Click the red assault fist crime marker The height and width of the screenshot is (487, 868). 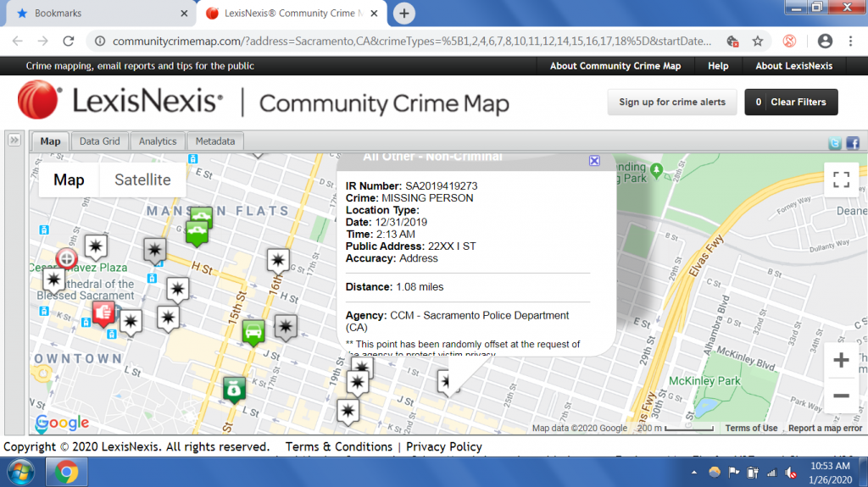[103, 312]
